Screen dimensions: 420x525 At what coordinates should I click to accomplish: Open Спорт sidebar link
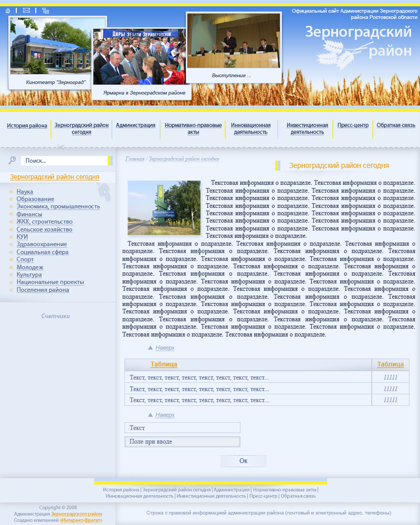click(x=25, y=259)
